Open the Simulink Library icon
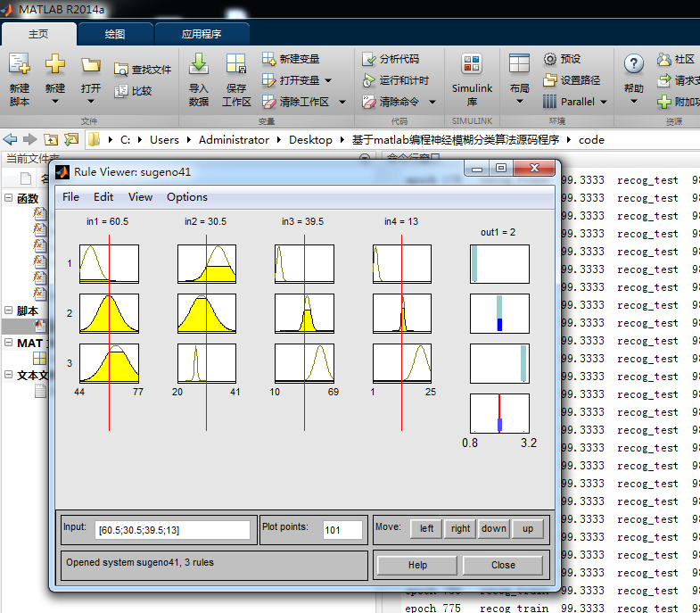 click(x=472, y=64)
